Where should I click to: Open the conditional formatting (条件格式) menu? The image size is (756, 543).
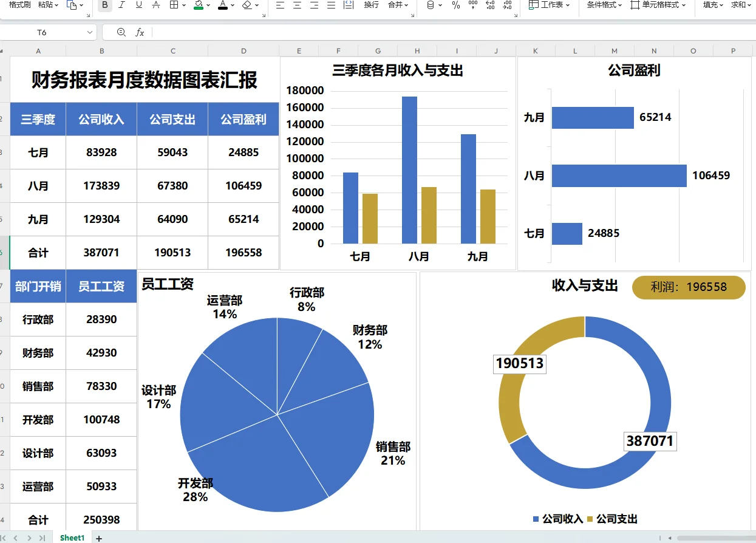[603, 5]
